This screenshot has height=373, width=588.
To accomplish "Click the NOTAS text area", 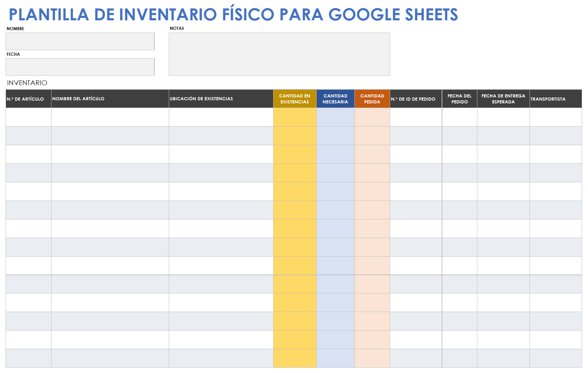I will click(x=279, y=54).
